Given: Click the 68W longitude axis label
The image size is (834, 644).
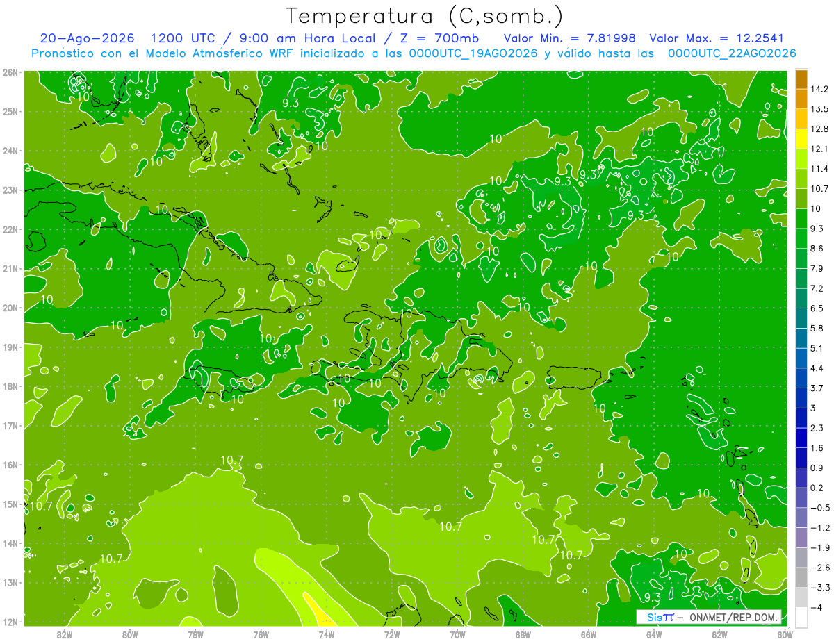Looking at the screenshot, I should pyautogui.click(x=523, y=635).
